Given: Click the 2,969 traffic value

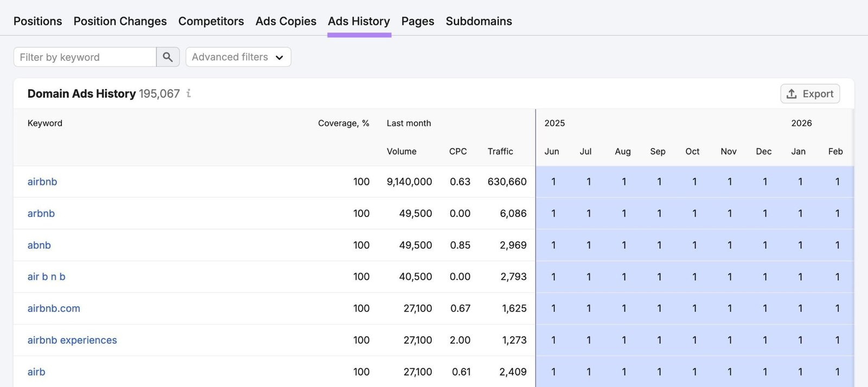Looking at the screenshot, I should 513,245.
